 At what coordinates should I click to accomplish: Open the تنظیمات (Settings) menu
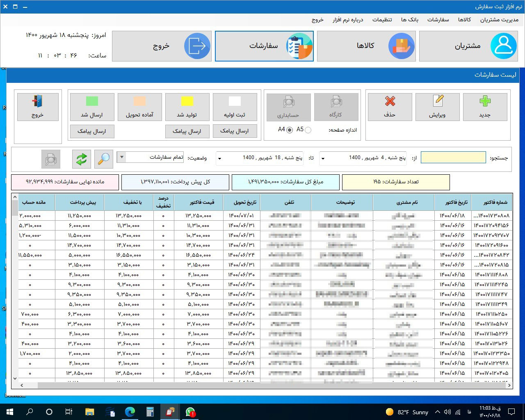click(x=382, y=20)
